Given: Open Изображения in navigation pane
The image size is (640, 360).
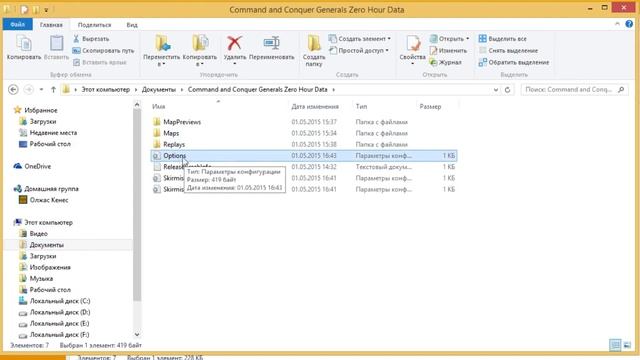Looking at the screenshot, I should coord(50,267).
